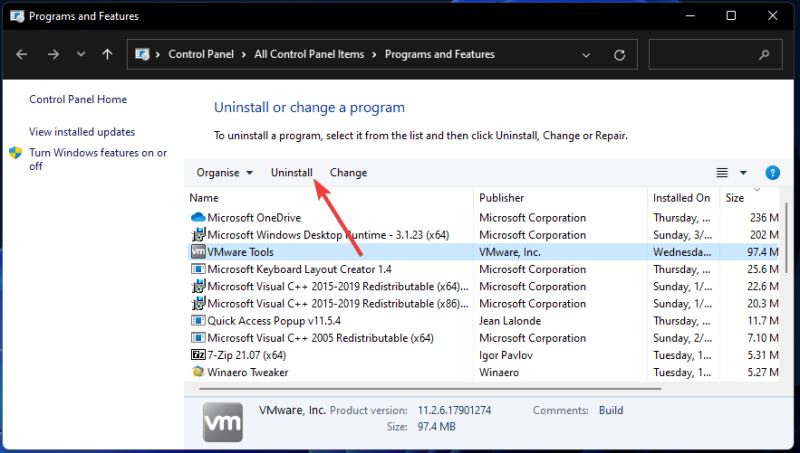The width and height of the screenshot is (800, 453).
Task: Click the Programs and Features title bar icon
Action: (17, 16)
